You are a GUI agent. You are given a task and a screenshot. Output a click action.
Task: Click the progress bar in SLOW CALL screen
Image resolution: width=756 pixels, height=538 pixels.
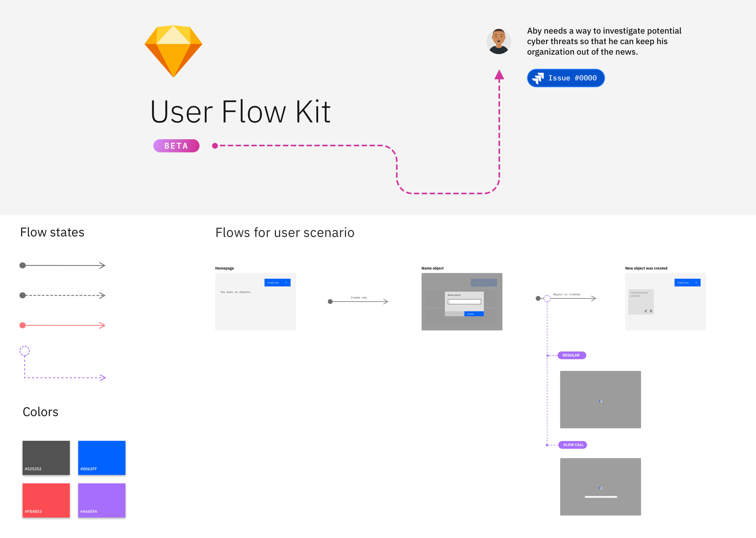[x=601, y=497]
